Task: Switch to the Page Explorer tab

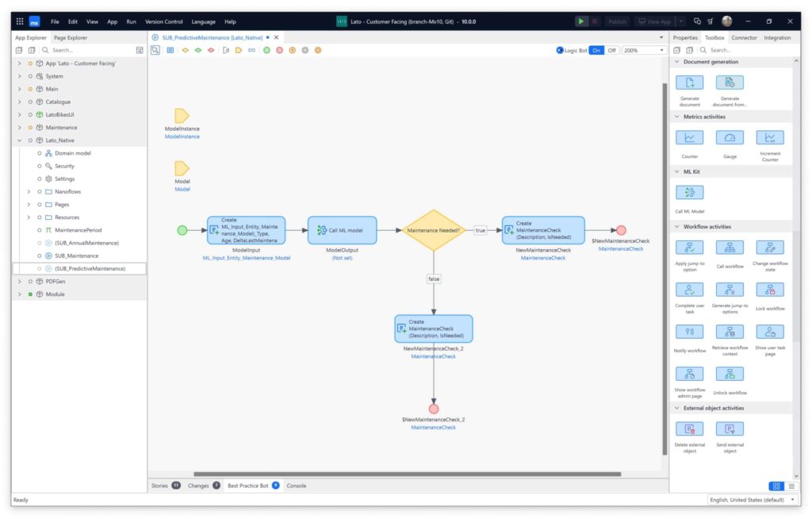Action: (x=71, y=38)
